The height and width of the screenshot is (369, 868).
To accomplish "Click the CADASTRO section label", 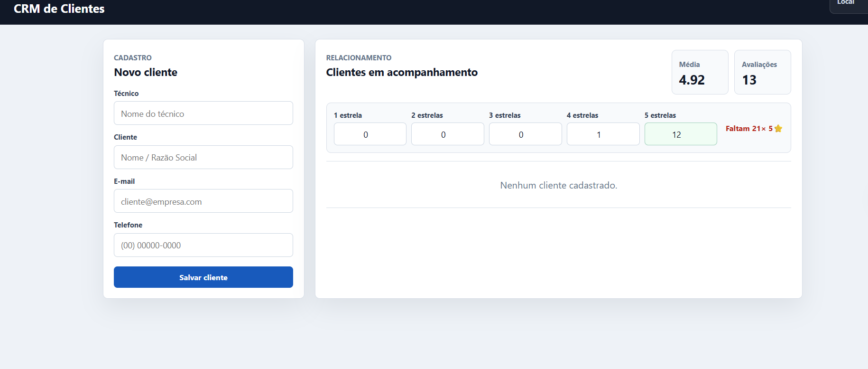I will point(133,58).
